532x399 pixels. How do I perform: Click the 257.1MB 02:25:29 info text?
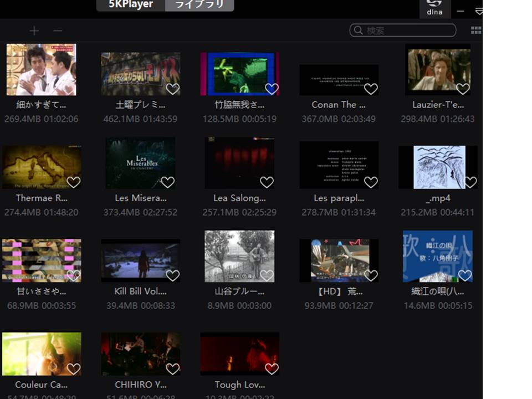point(239,212)
